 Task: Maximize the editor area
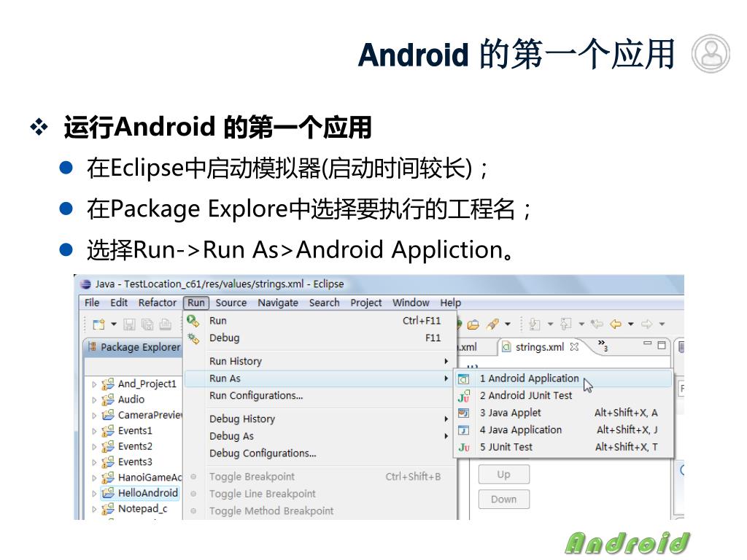tap(662, 345)
